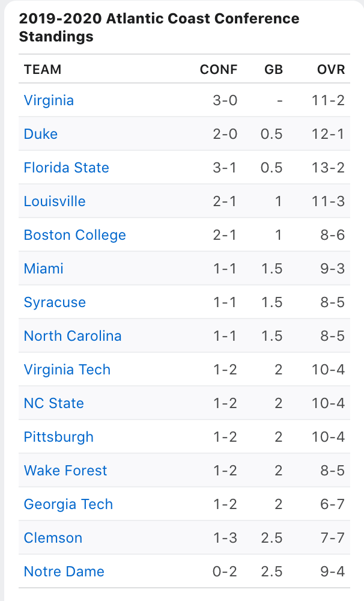Viewport: 364px width, 601px height.
Task: Click the Miami team link
Action: tap(43, 269)
